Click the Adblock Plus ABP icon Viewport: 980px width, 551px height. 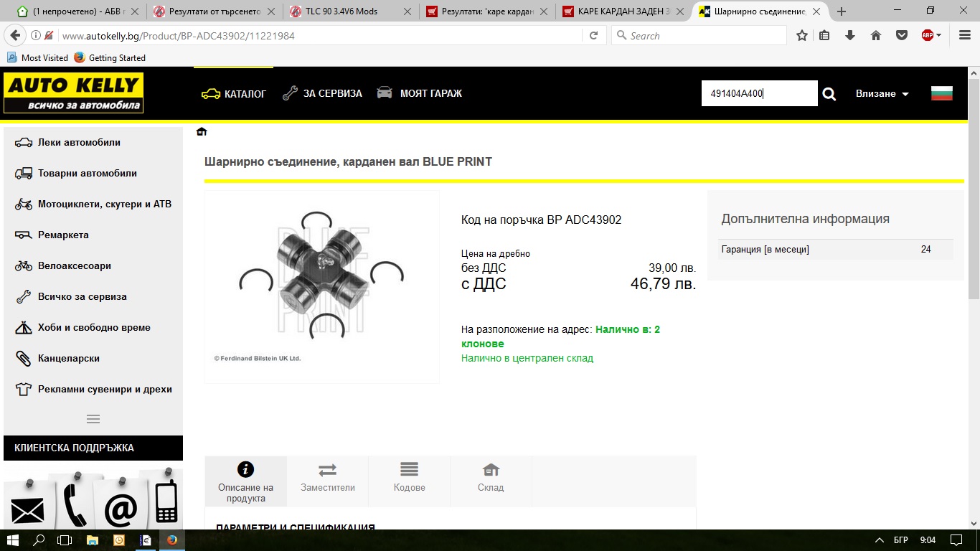(928, 35)
